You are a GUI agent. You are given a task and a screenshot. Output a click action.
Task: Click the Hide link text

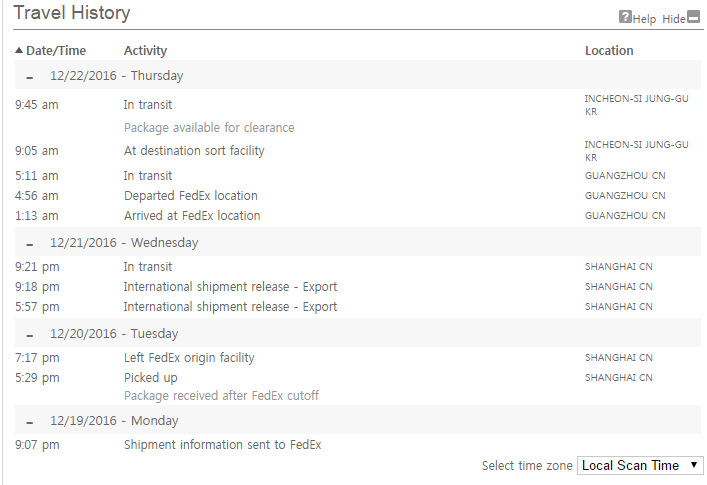click(674, 19)
